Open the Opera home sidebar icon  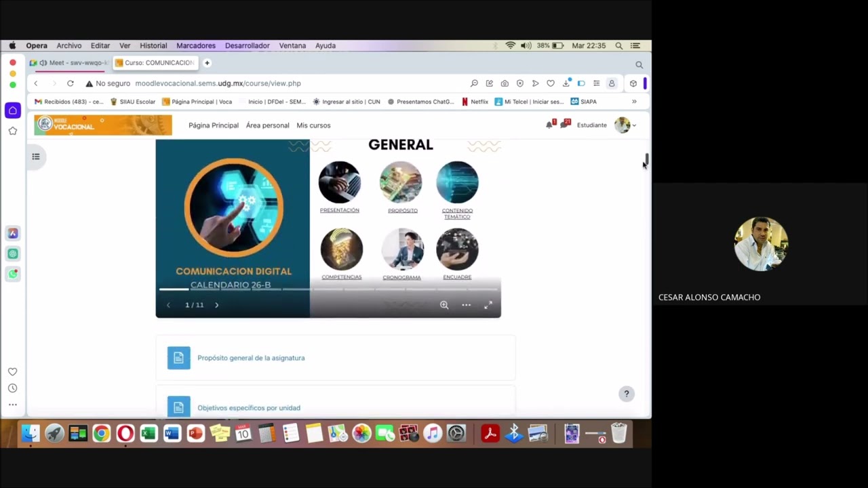click(x=13, y=110)
